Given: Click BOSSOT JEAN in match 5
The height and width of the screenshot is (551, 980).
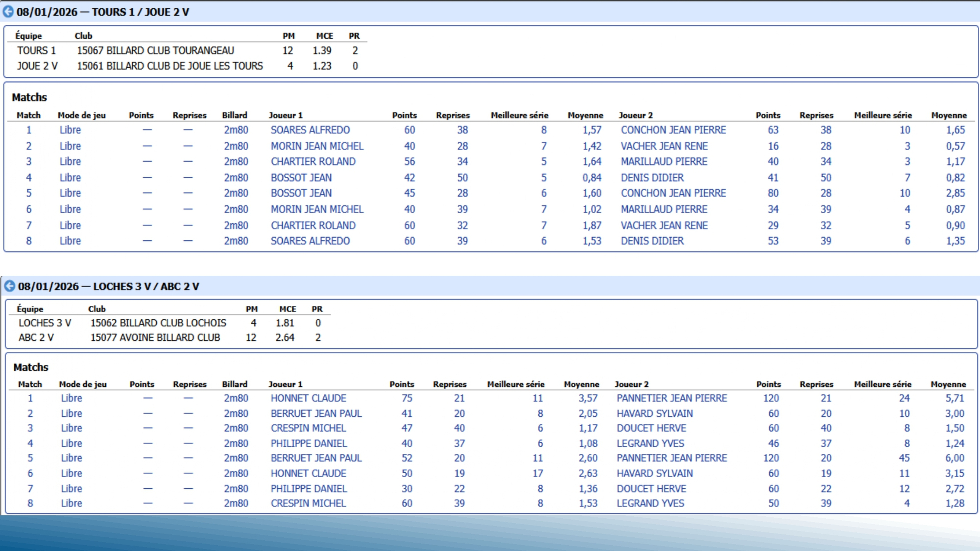Looking at the screenshot, I should 301,193.
